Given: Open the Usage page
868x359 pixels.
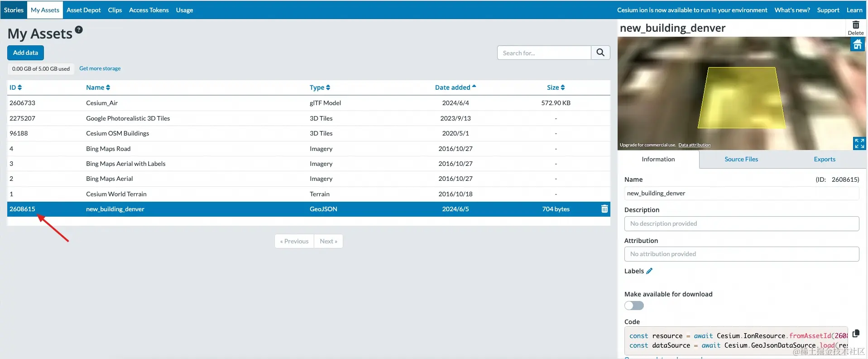Looking at the screenshot, I should (x=184, y=10).
